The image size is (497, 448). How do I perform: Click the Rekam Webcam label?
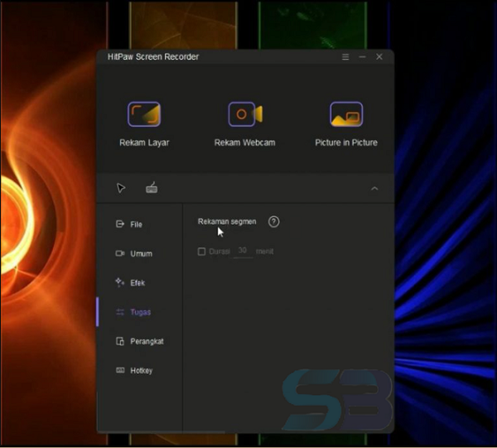tap(244, 142)
